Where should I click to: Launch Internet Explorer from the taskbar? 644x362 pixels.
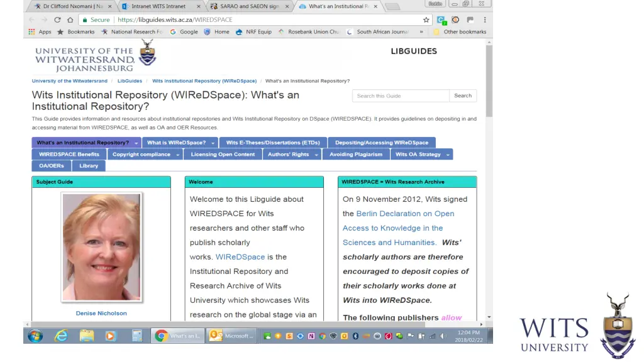(x=61, y=336)
